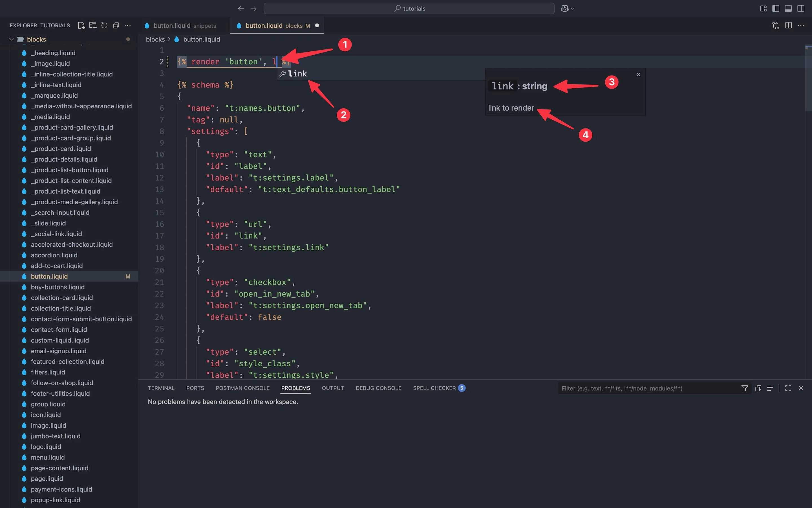Open payment-icons.liquid file
This screenshot has height=508, width=812.
click(61, 489)
